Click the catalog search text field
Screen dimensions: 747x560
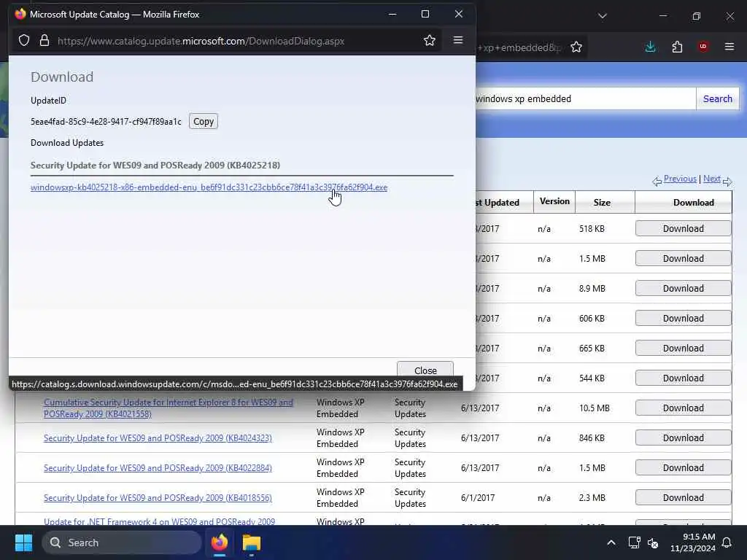coord(585,98)
